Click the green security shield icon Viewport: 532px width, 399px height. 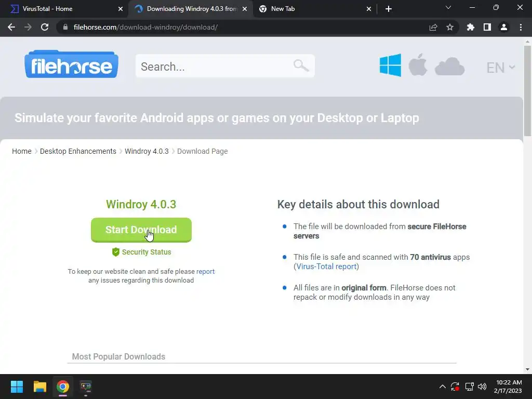click(116, 252)
